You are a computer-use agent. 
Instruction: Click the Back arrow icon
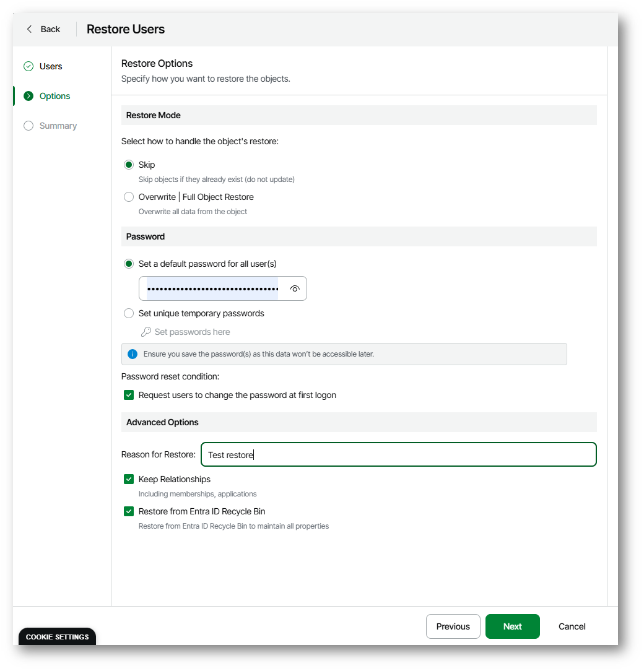tap(29, 29)
